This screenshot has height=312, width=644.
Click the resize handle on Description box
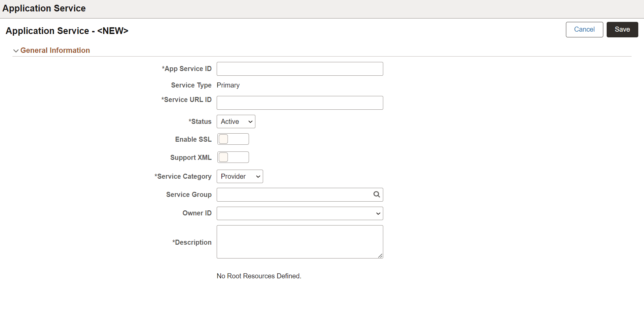(x=380, y=256)
